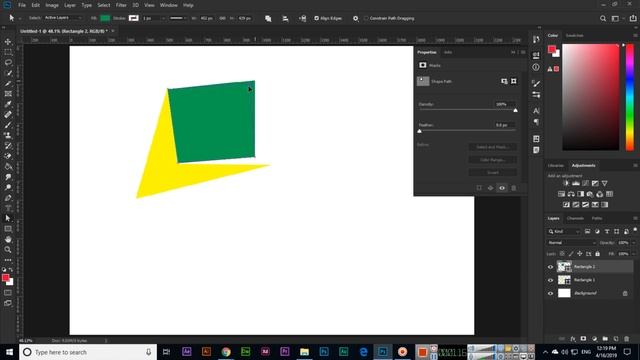
Task: Select the Move tool
Action: [x=8, y=42]
